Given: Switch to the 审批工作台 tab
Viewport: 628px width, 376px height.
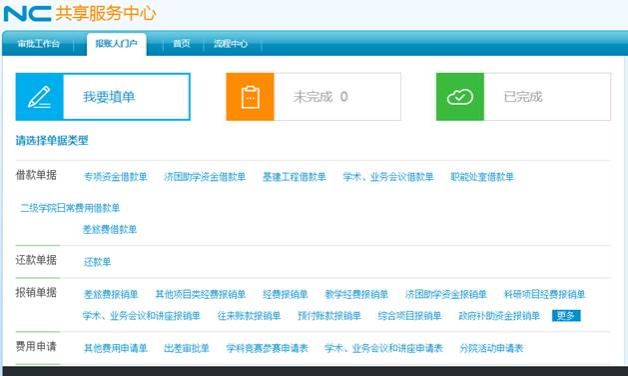Looking at the screenshot, I should [x=38, y=44].
